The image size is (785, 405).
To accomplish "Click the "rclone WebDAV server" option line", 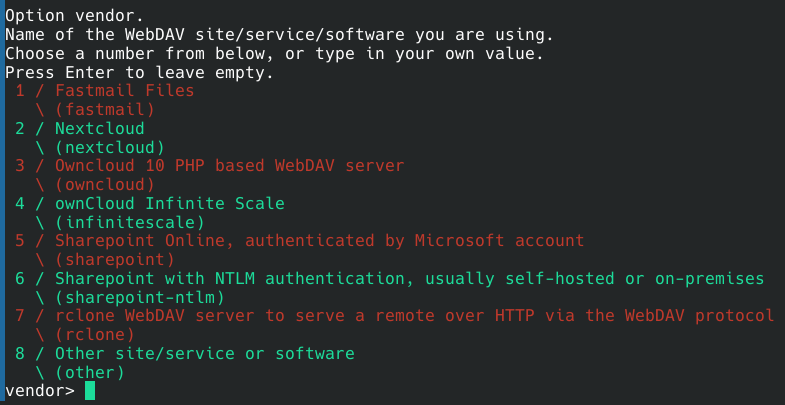I will pyautogui.click(x=414, y=316).
